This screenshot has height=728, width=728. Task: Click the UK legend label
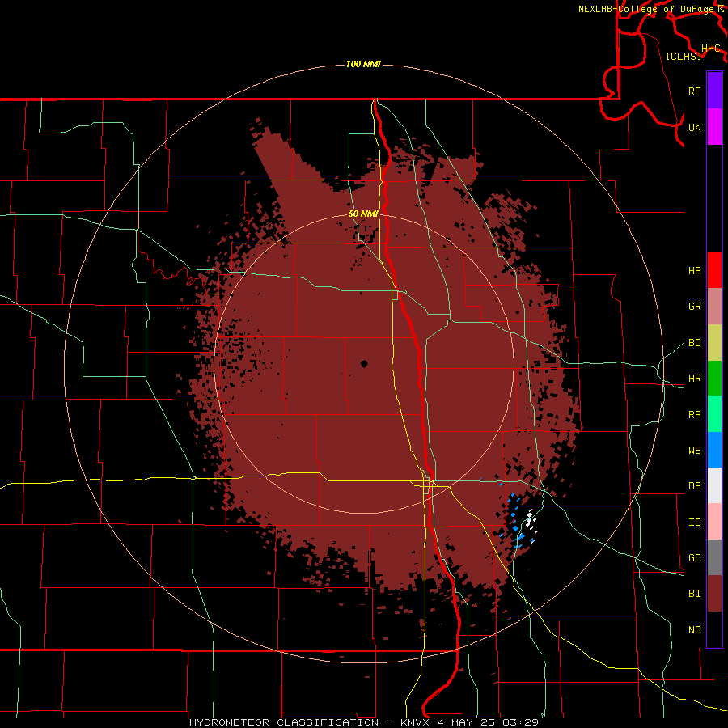pyautogui.click(x=695, y=127)
